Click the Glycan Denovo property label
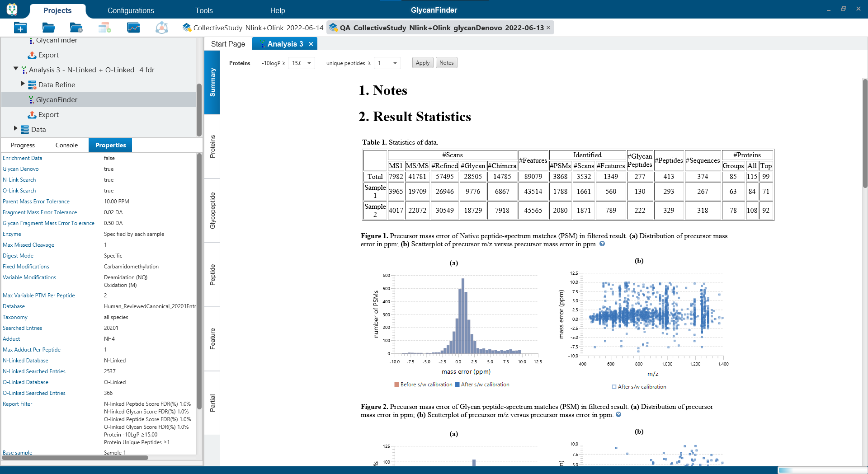The height and width of the screenshot is (474, 868). point(21,169)
